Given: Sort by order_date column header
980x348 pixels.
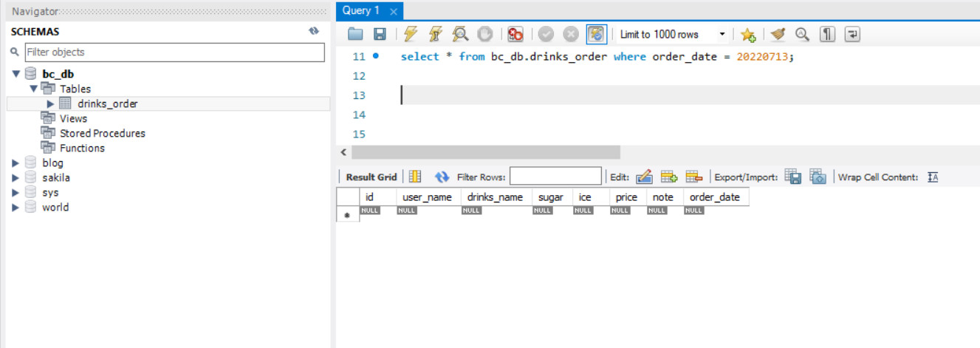Looking at the screenshot, I should coord(716,197).
